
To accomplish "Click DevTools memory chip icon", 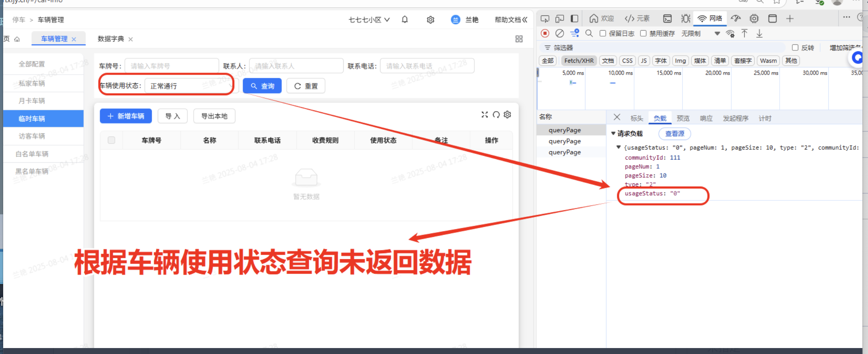I will (x=754, y=19).
